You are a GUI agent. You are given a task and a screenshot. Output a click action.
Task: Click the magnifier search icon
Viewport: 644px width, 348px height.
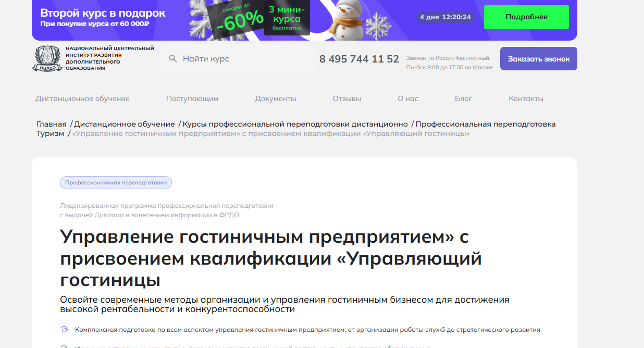point(173,59)
